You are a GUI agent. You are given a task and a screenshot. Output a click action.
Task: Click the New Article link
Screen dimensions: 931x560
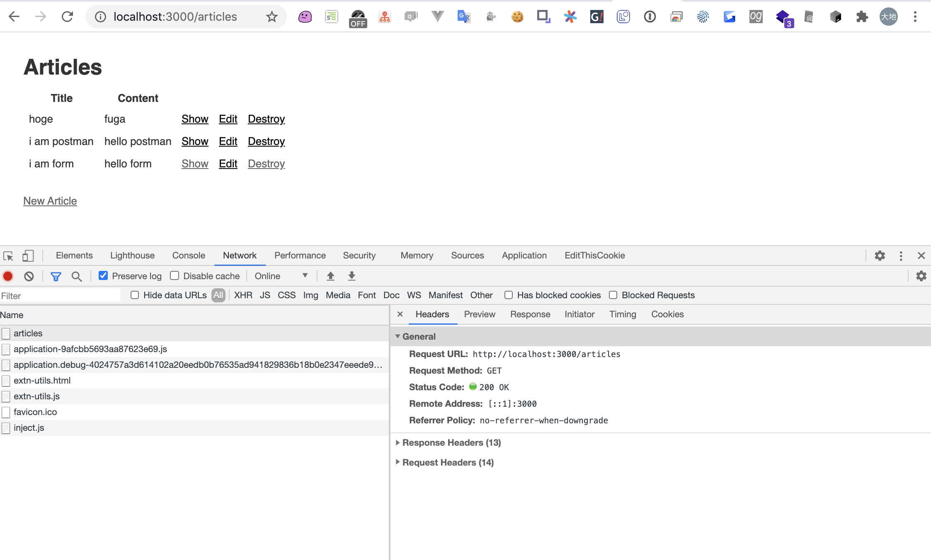[x=50, y=201]
